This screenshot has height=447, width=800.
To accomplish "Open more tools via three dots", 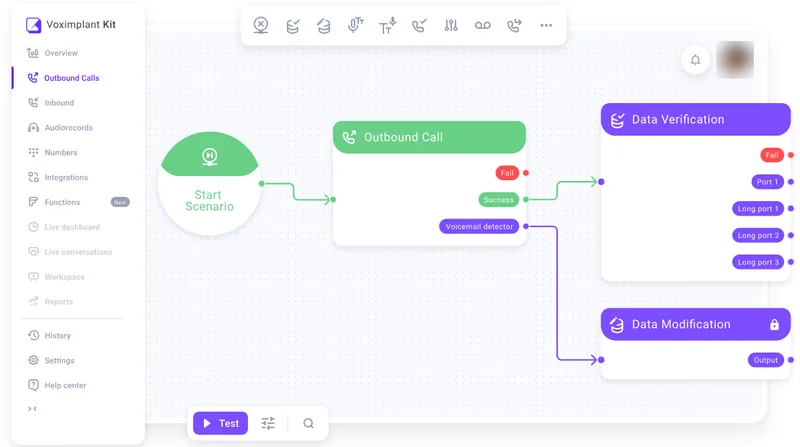I will (x=546, y=26).
